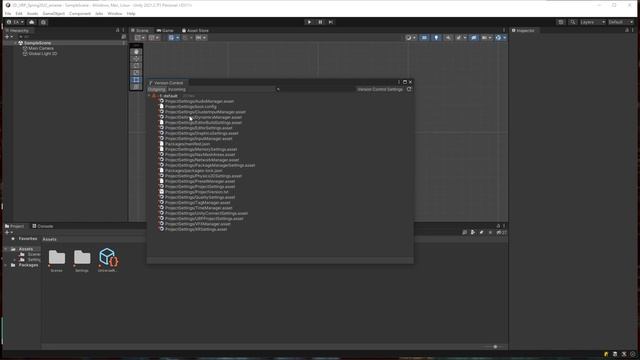The width and height of the screenshot is (640, 360).
Task: Switch to Outgoing tab in Version Control
Action: tap(156, 89)
